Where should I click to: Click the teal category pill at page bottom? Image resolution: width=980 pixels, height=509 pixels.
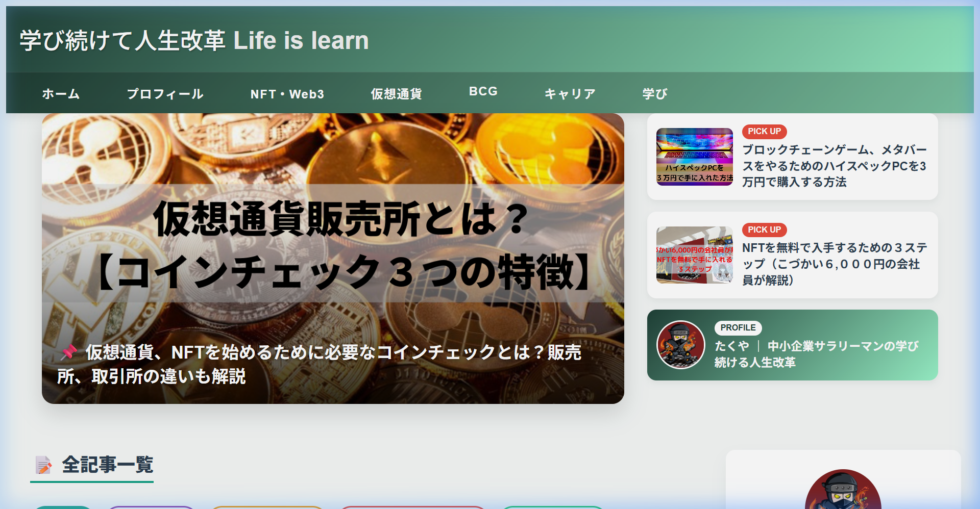click(x=64, y=507)
